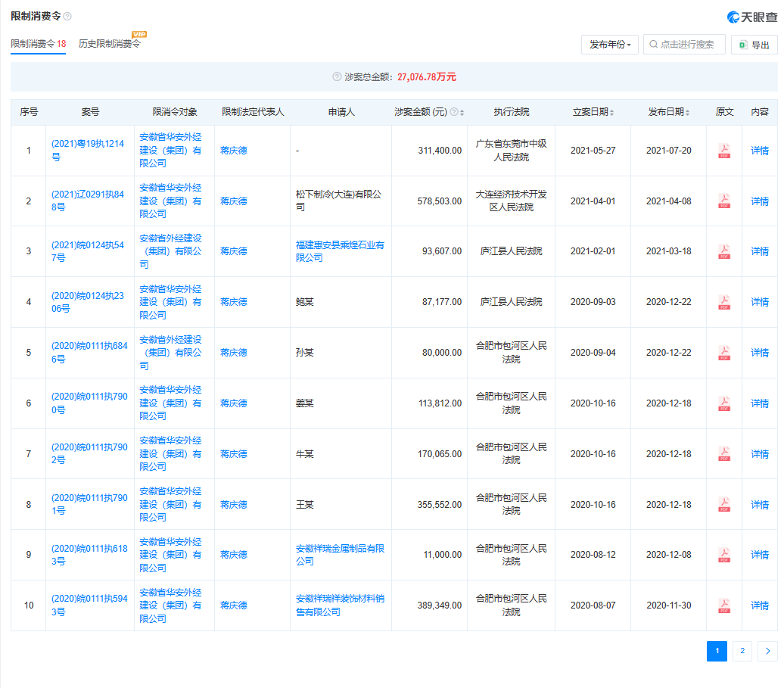Open case link (2021)粤19执1214号
This screenshot has width=784, height=688.
point(88,151)
